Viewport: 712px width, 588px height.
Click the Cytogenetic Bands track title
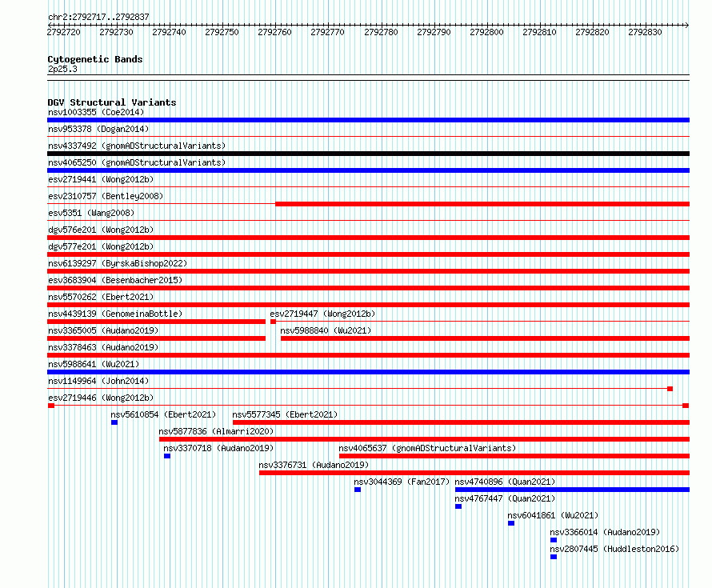95,59
